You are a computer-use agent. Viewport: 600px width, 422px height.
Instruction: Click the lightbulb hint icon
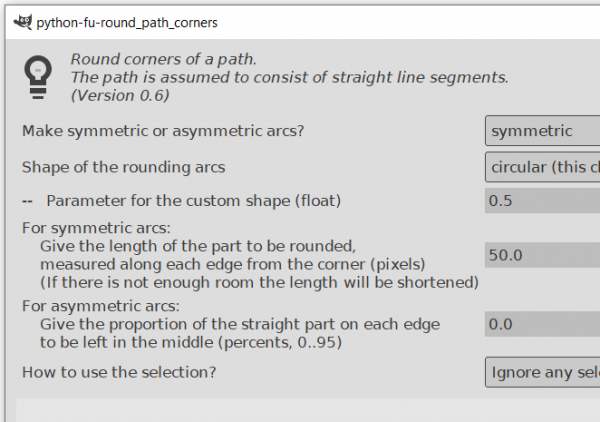coord(38,75)
